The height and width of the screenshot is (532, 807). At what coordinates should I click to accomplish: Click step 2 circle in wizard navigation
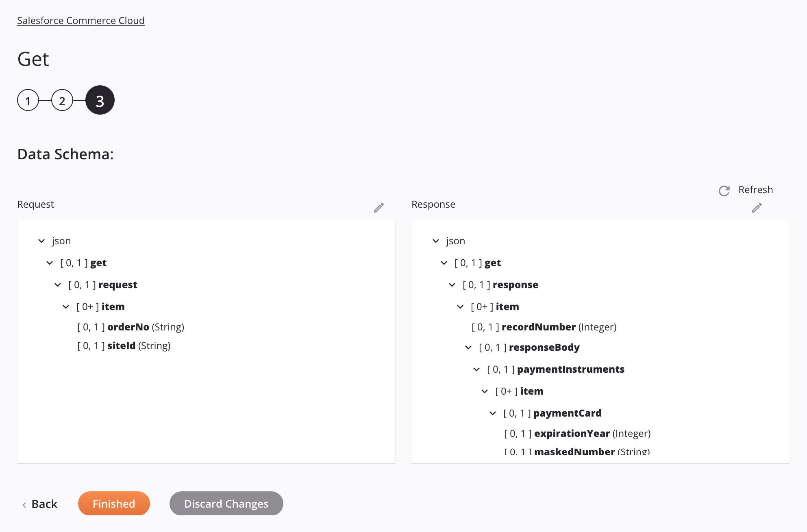63,100
